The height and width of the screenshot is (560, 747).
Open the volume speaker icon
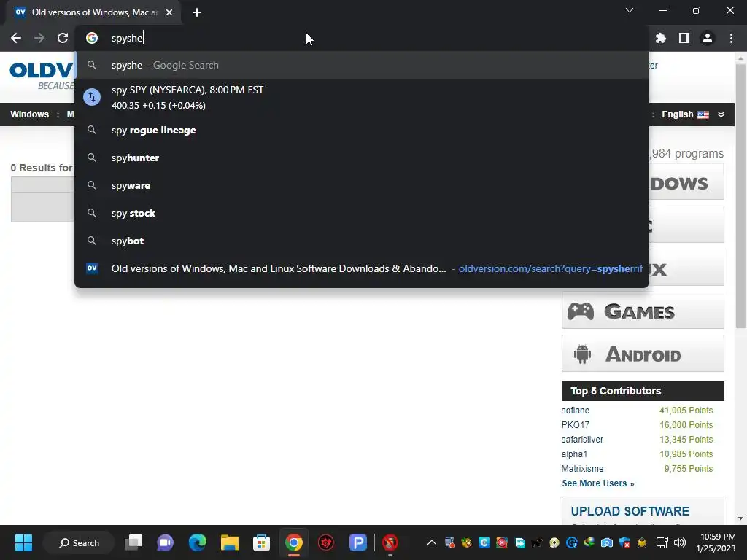tap(680, 542)
